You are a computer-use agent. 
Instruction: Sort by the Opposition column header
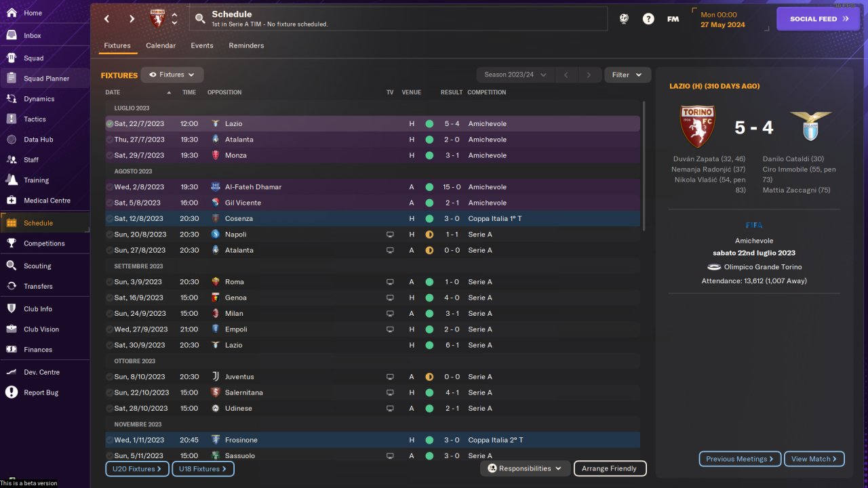point(224,92)
